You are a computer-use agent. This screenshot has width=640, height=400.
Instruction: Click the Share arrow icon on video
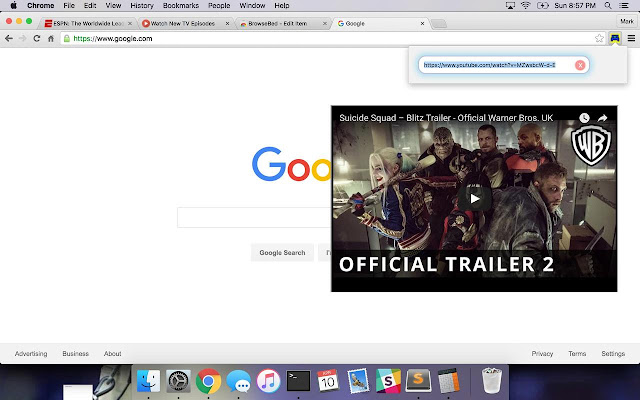pos(602,118)
